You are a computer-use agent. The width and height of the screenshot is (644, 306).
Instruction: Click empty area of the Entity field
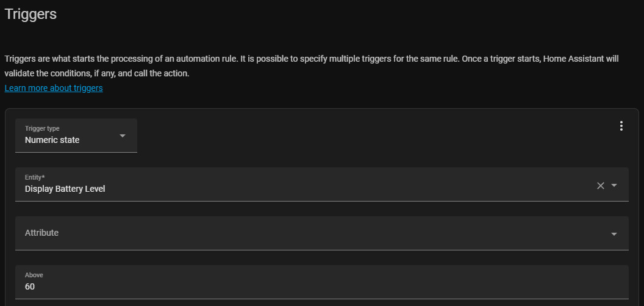(366, 184)
